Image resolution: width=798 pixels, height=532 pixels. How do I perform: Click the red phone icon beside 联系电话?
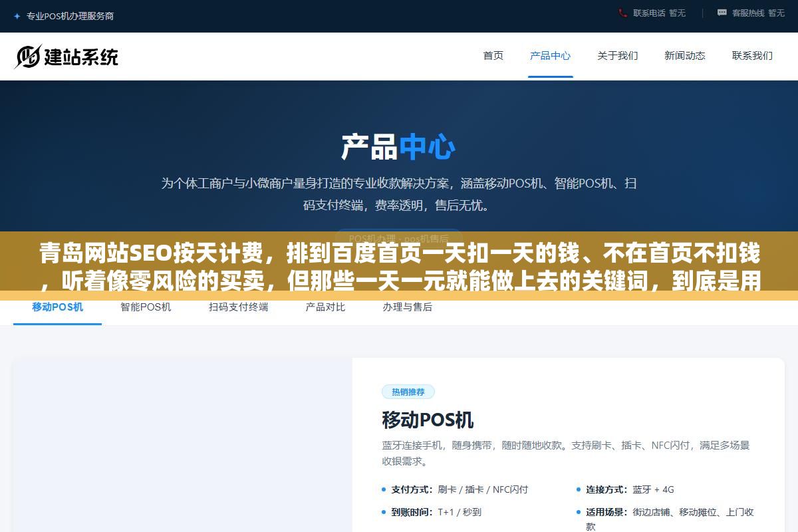pyautogui.click(x=623, y=13)
